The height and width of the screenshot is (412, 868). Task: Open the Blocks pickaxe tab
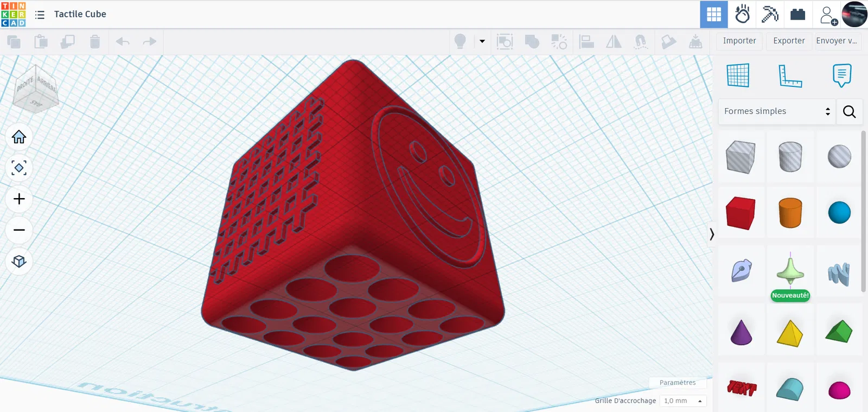tap(770, 15)
